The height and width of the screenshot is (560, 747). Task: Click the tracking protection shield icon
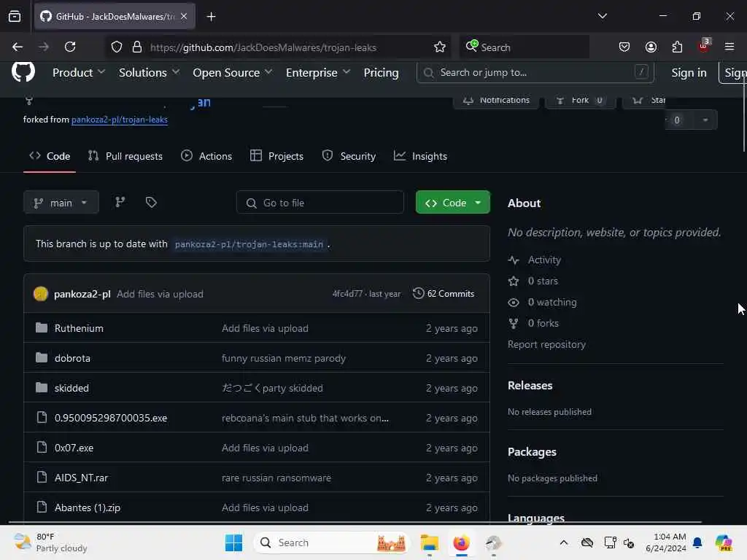point(117,47)
